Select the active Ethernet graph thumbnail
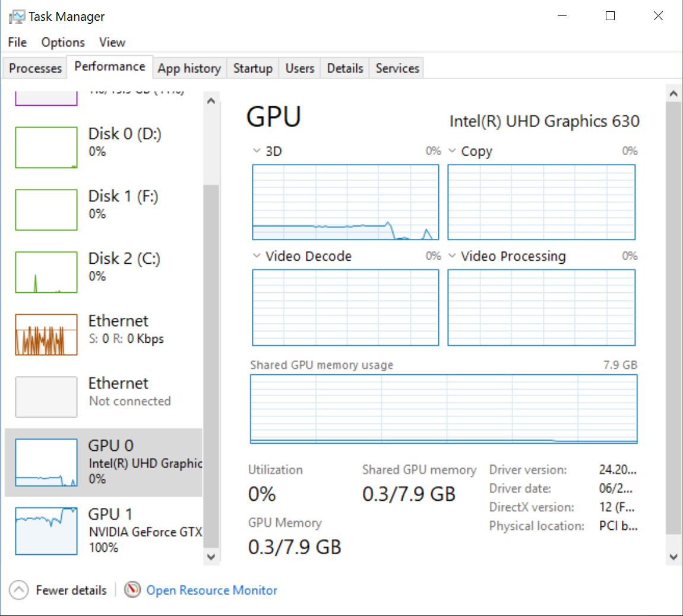Screen dimensions: 683x616 [x=46, y=334]
